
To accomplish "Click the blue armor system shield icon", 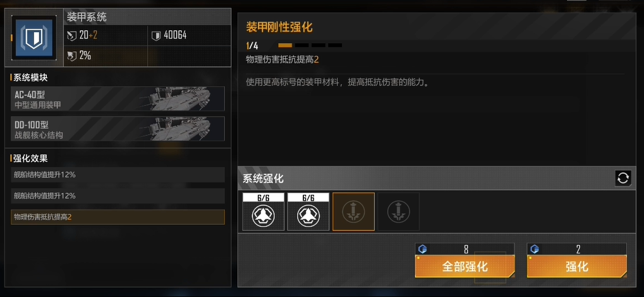I will [33, 38].
